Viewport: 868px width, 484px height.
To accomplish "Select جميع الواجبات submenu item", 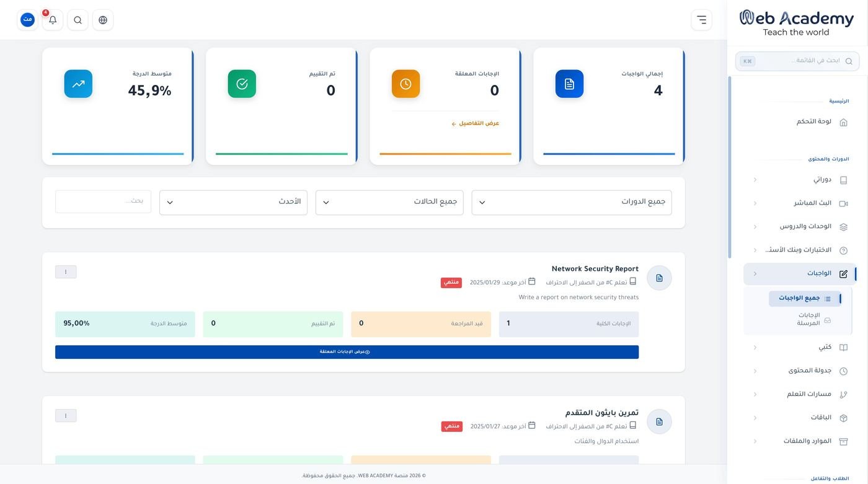I will [x=805, y=299].
